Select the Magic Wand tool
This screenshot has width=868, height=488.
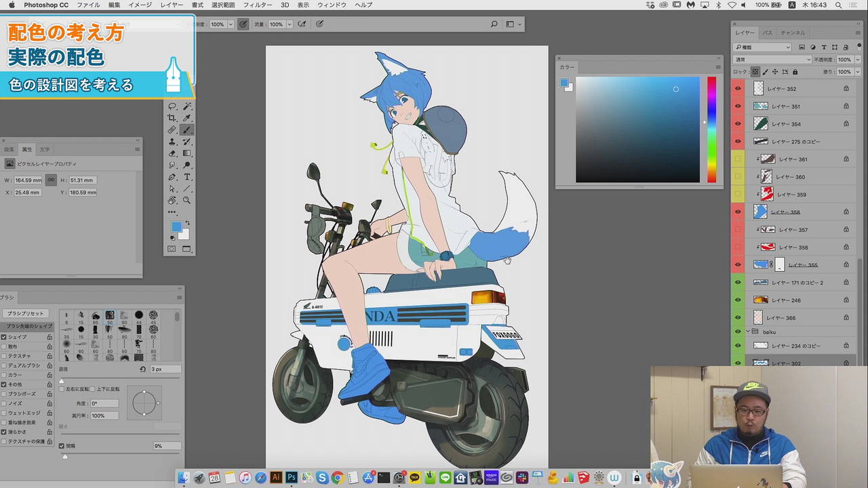pos(186,106)
